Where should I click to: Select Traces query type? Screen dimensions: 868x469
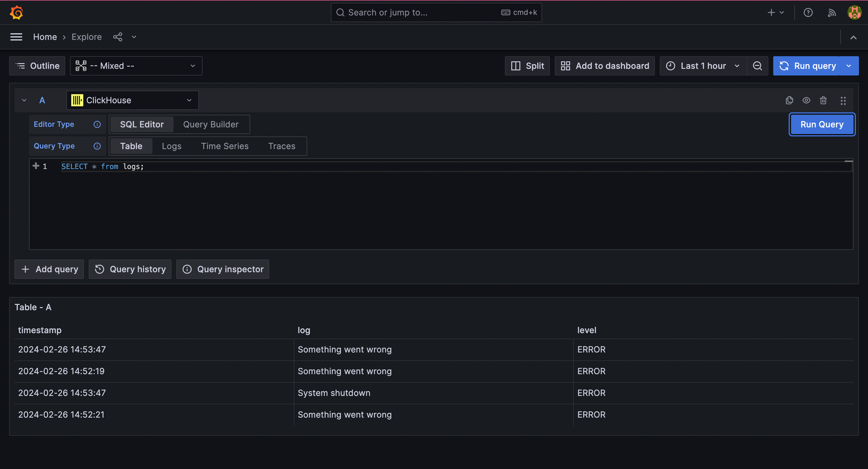pyautogui.click(x=281, y=146)
